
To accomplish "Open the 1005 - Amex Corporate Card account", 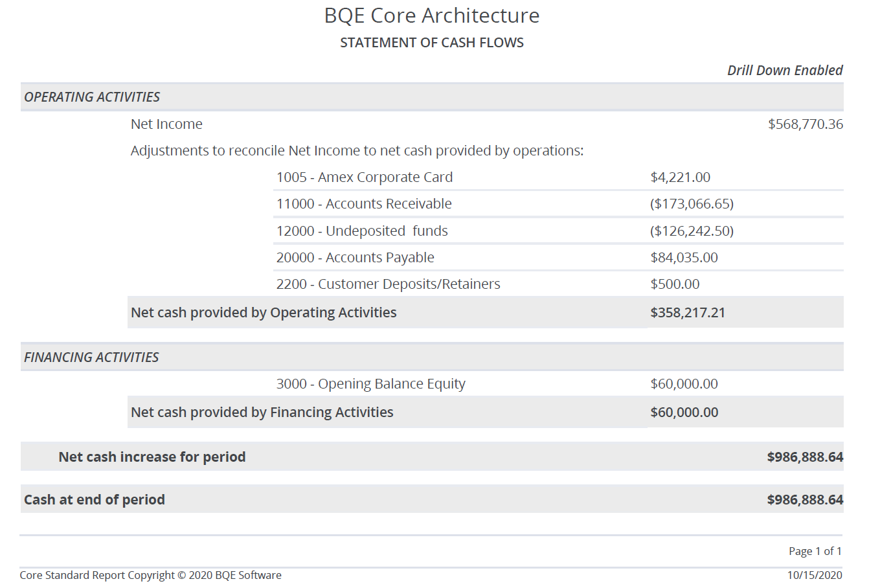I will pos(365,177).
